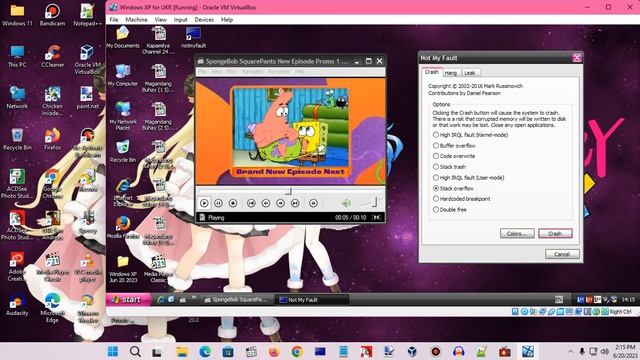
Task: Open the SpongeBob taskbar button in XP
Action: pos(237,300)
